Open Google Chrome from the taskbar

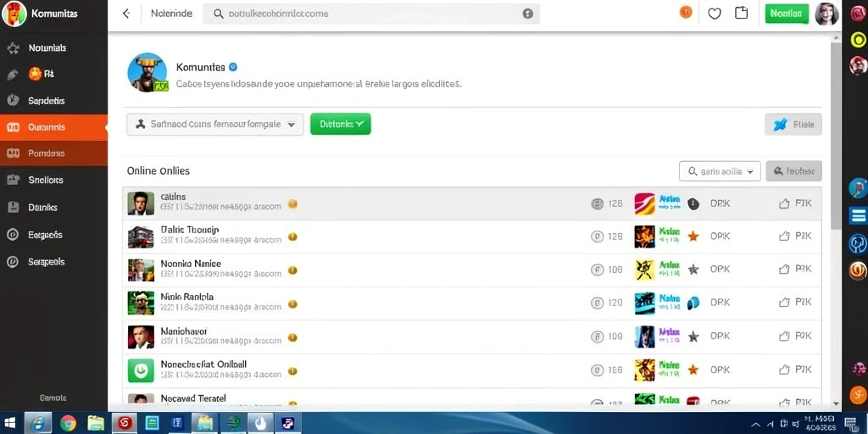pyautogui.click(x=68, y=423)
